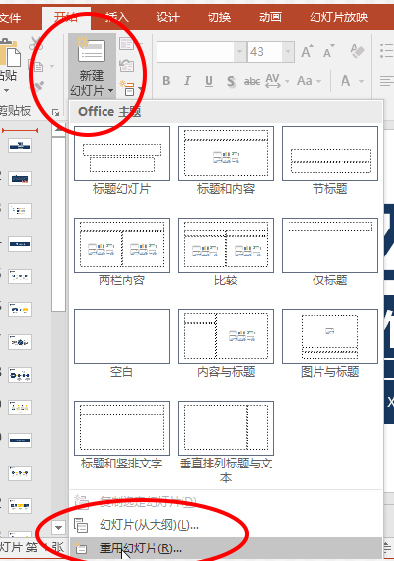Choose the 节标题 layout
This screenshot has width=394, height=561.
point(330,160)
